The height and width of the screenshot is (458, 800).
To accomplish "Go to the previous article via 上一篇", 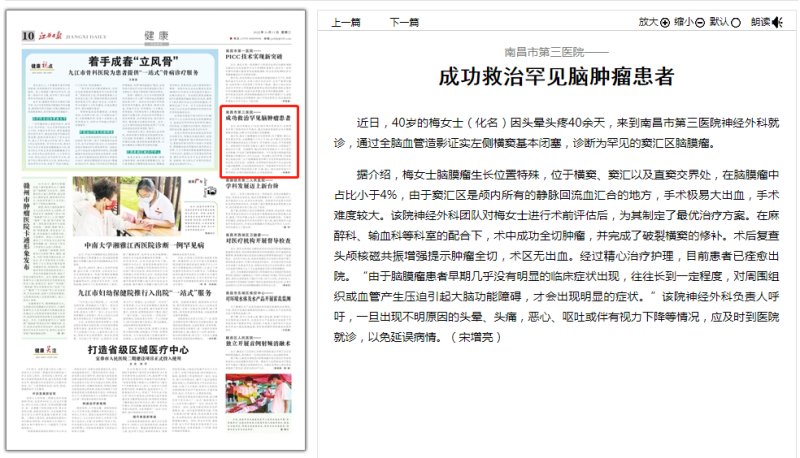I will click(x=346, y=22).
